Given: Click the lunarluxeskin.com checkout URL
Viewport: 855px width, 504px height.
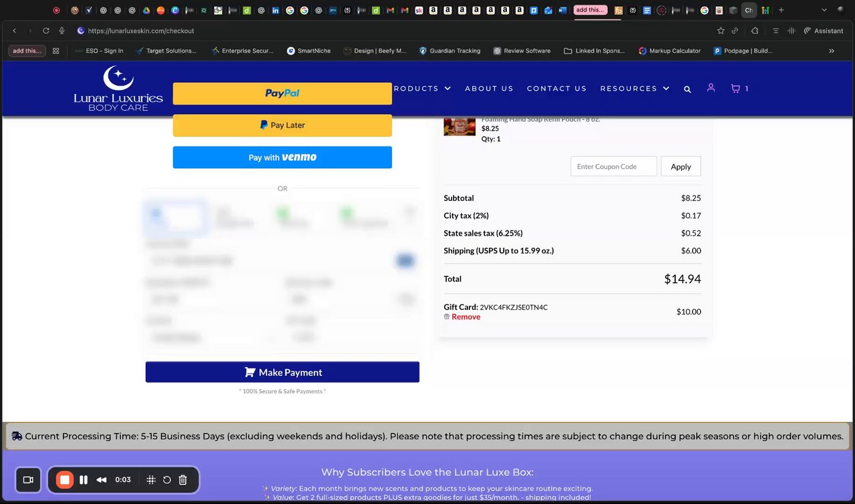Looking at the screenshot, I should [x=141, y=31].
